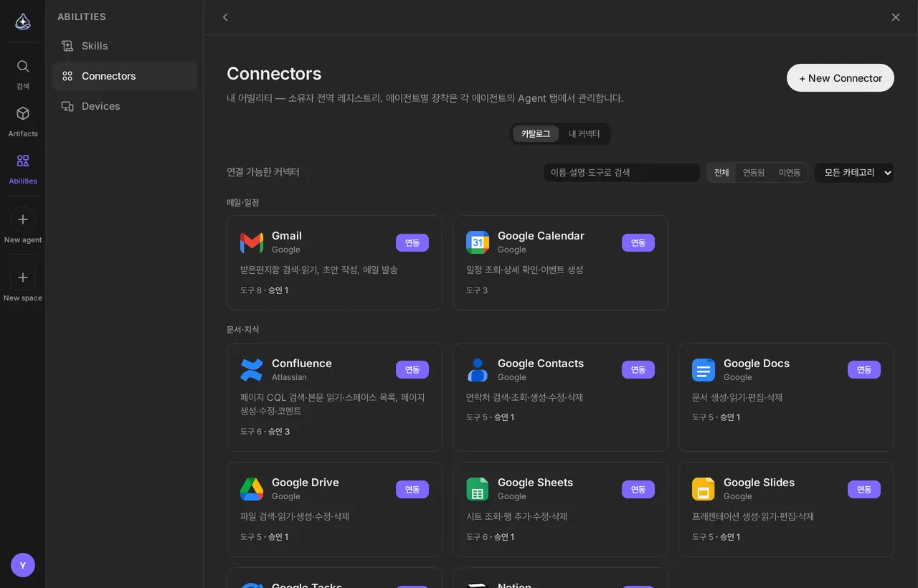The height and width of the screenshot is (588, 918).
Task: Click 연동 button on Google Sheets card
Action: click(x=638, y=489)
